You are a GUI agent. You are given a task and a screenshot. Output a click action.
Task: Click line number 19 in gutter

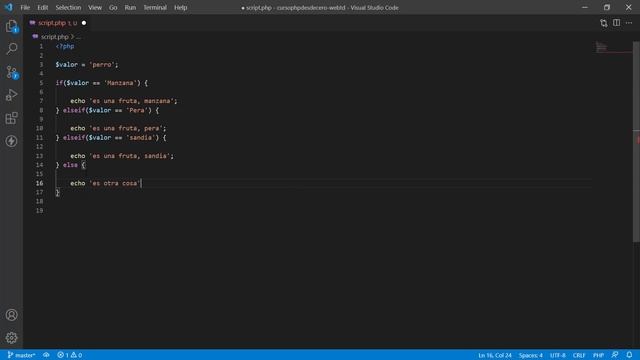click(x=39, y=211)
